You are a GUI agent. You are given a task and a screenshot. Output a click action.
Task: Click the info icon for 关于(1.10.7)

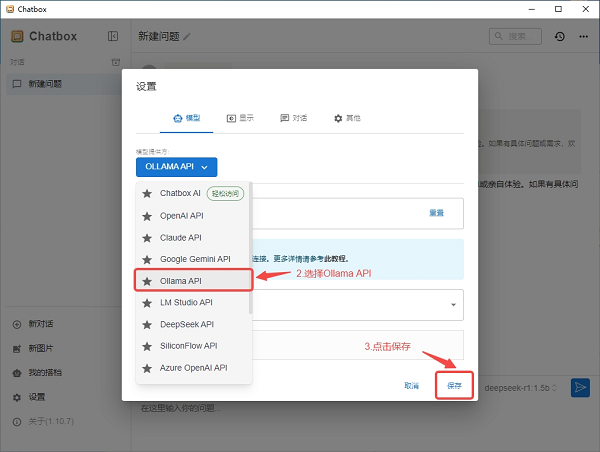coord(17,422)
